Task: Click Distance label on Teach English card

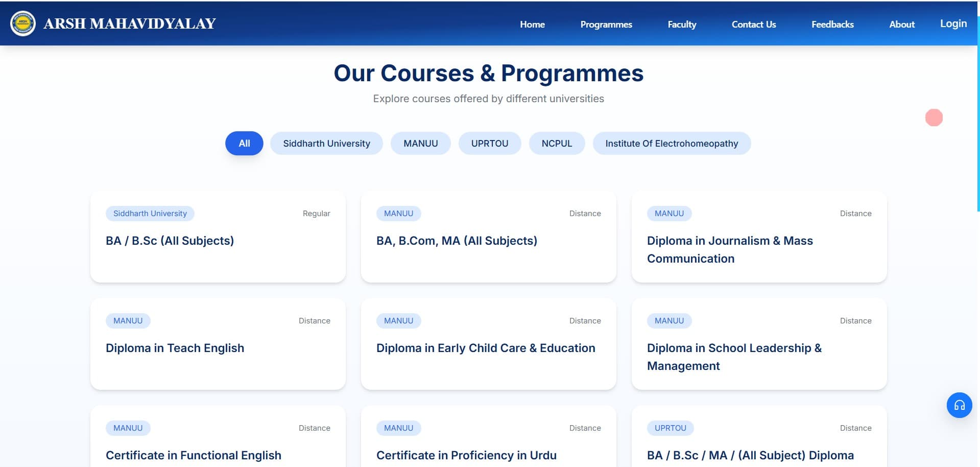Action: coord(314,321)
